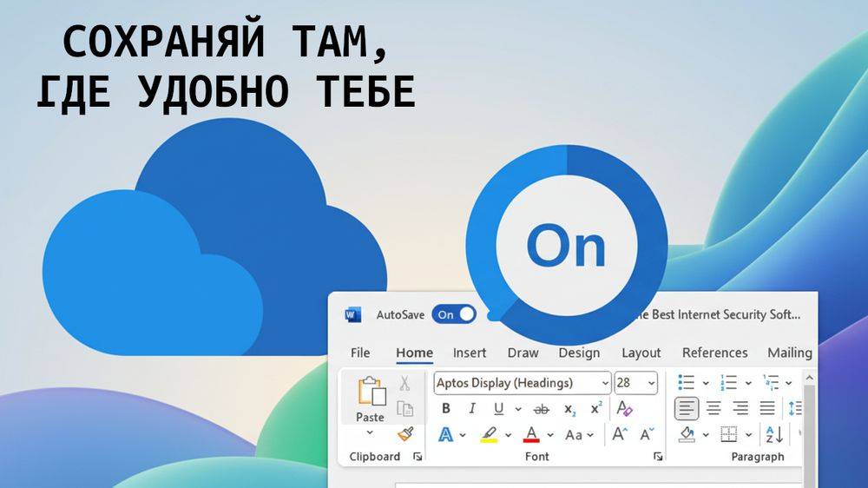Open the highlight color dropdown arrow
The width and height of the screenshot is (868, 488).
pyautogui.click(x=508, y=435)
